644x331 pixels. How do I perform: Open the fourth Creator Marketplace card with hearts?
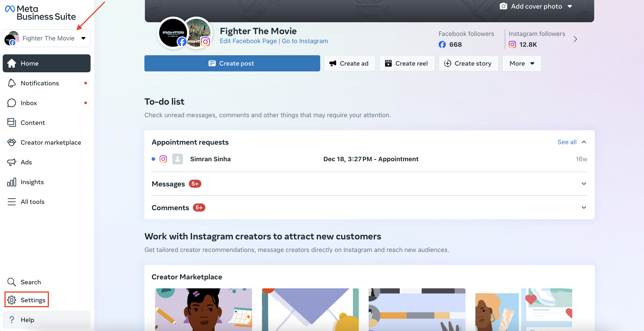pos(524,309)
